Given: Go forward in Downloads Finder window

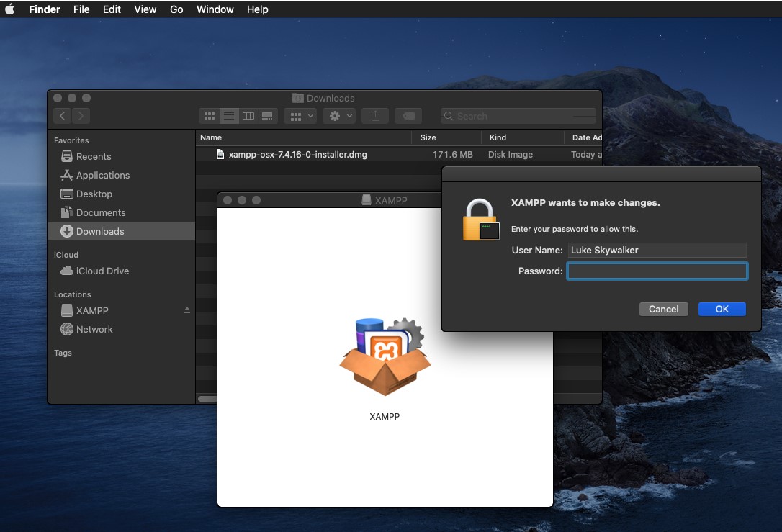Looking at the screenshot, I should [x=81, y=116].
